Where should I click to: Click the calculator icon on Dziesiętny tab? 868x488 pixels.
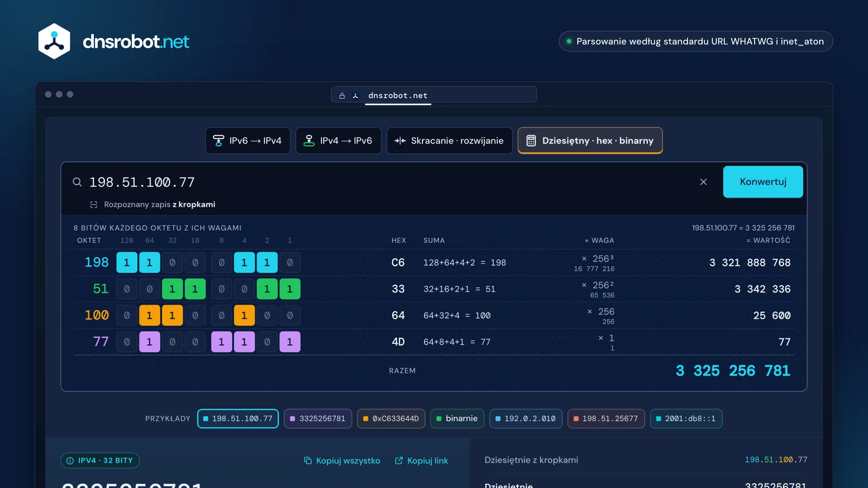point(531,140)
